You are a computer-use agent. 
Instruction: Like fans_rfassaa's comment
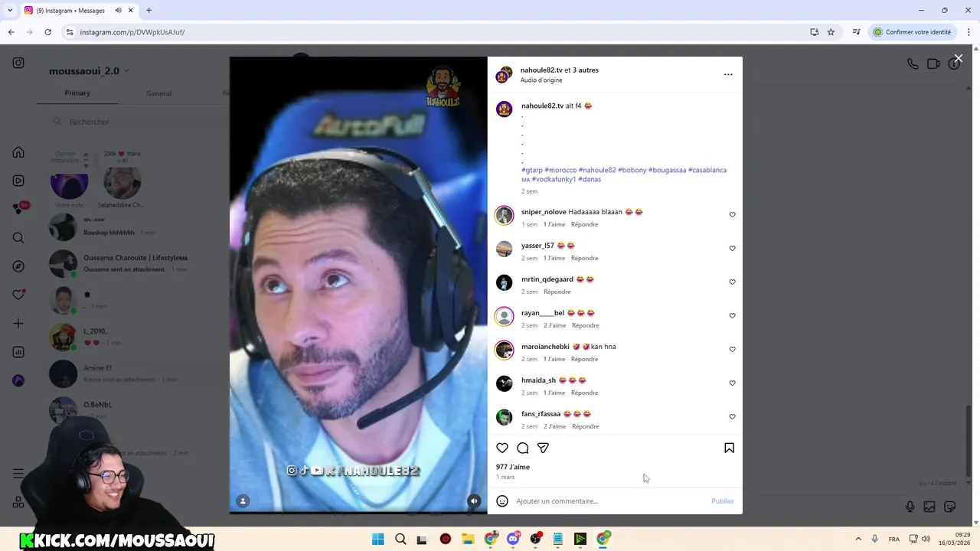(732, 417)
